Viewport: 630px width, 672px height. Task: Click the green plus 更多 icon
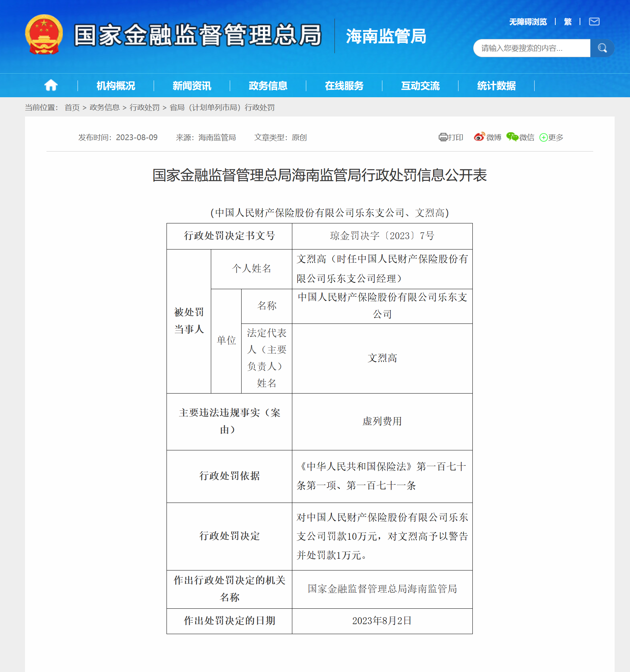[x=544, y=138]
